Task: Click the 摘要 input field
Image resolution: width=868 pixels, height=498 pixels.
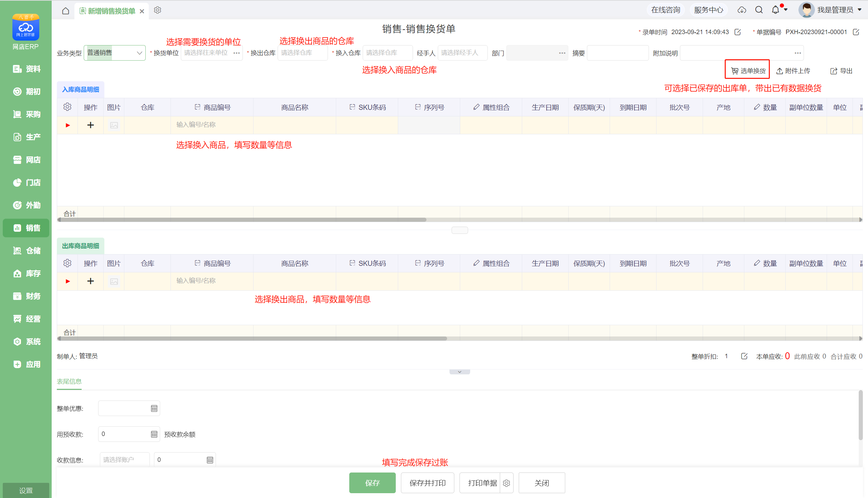Action: click(x=618, y=53)
